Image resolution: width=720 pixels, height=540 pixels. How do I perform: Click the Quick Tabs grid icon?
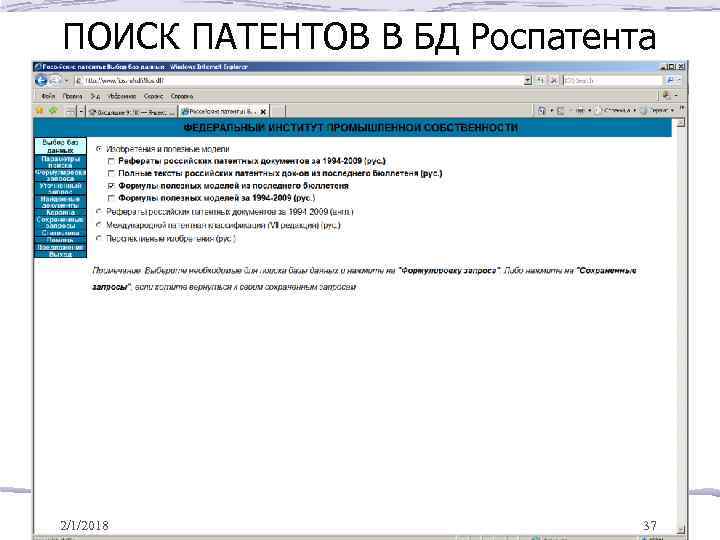coord(70,111)
